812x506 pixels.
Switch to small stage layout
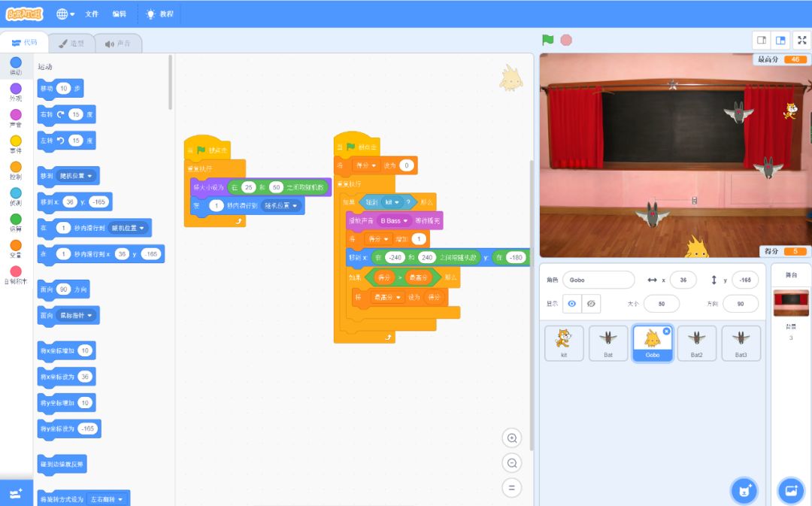tap(762, 40)
